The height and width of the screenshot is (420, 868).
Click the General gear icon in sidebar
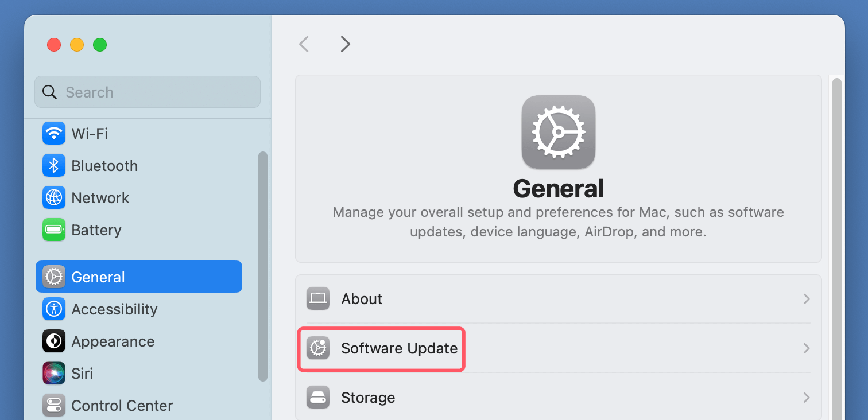pos(53,276)
